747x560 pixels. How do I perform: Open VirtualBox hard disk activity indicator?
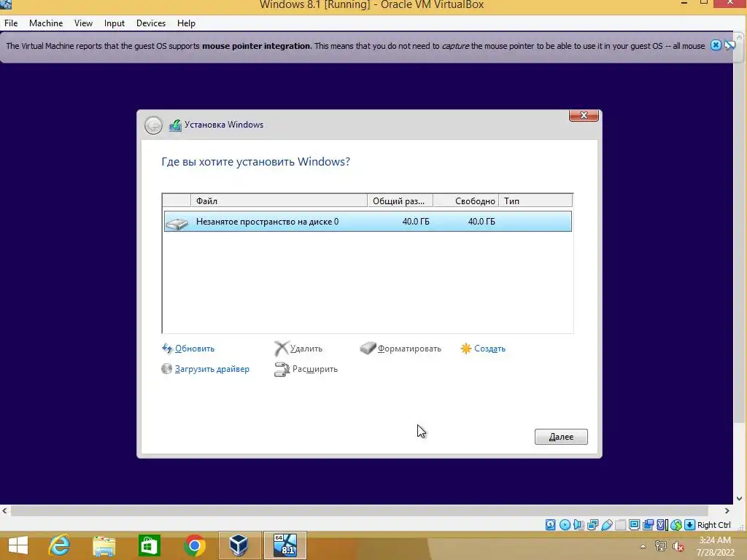pyautogui.click(x=550, y=525)
